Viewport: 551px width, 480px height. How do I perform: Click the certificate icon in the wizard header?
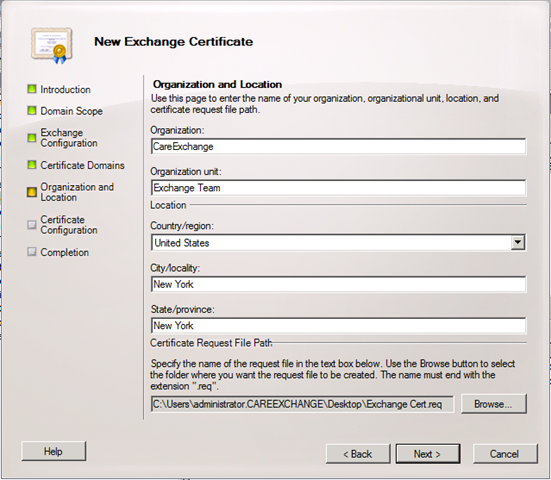(52, 46)
